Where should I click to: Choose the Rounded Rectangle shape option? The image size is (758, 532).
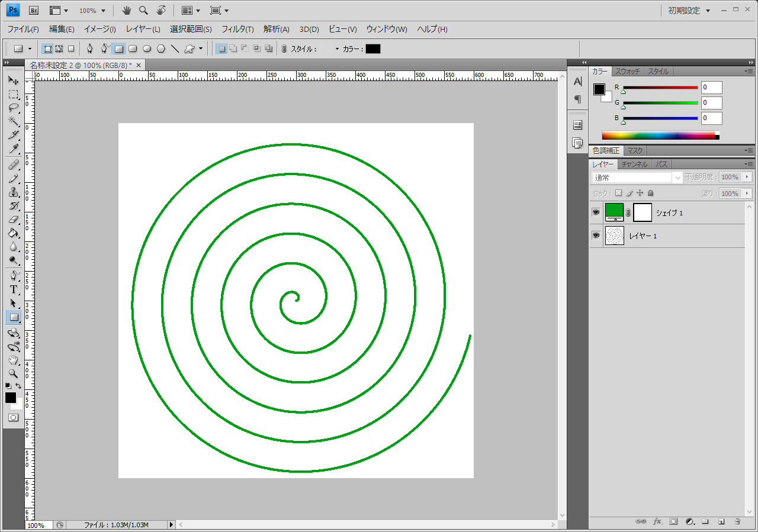pos(133,49)
